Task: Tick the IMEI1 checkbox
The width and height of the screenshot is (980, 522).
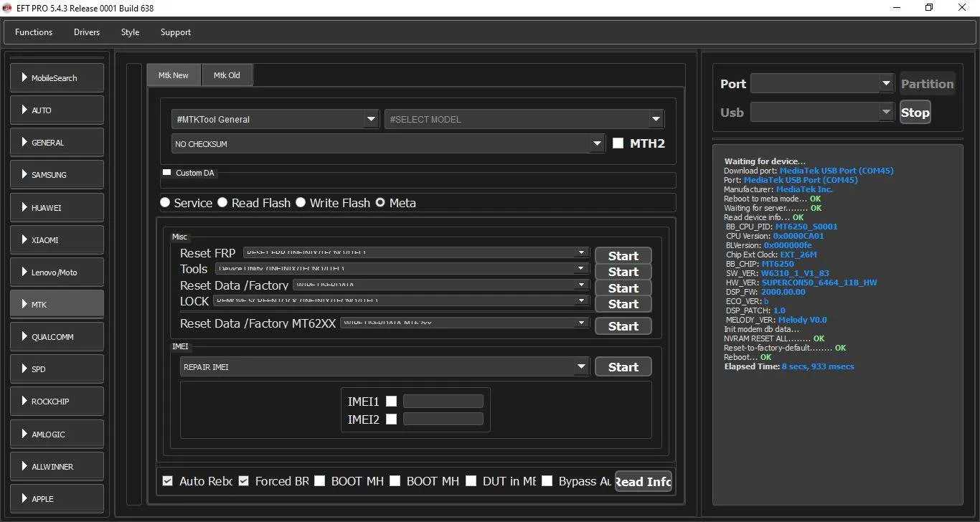Action: click(x=391, y=402)
